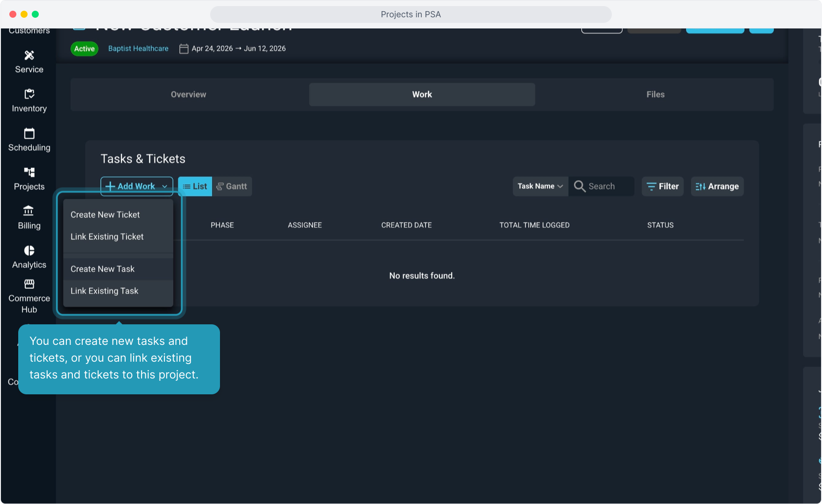Click the Active status badge
Screen dimensions: 822x504
click(x=85, y=49)
